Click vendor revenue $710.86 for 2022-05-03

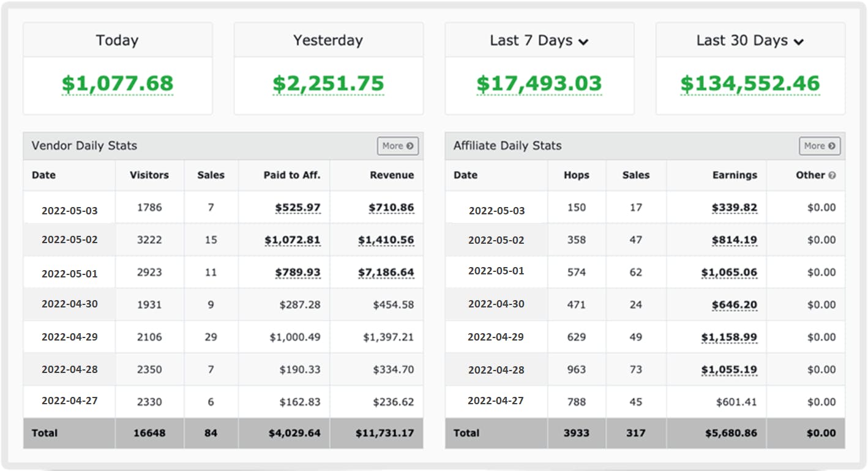[x=391, y=208]
